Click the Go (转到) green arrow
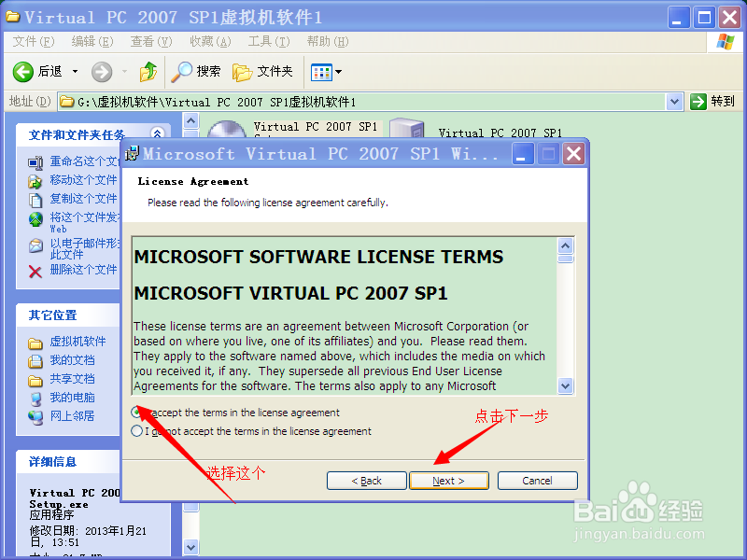747x560 pixels. click(x=698, y=102)
